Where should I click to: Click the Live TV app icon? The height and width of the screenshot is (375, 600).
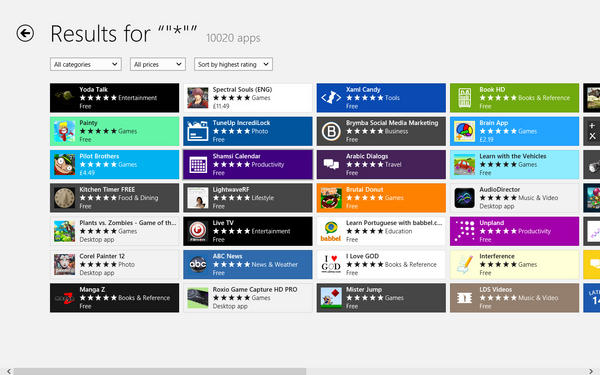pyautogui.click(x=198, y=231)
